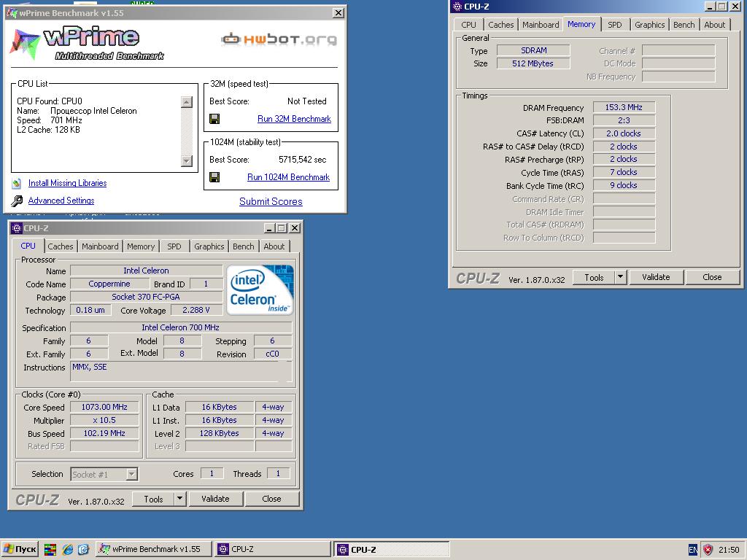
Task: Open Bench tab in the CPU window
Action: coord(244,246)
